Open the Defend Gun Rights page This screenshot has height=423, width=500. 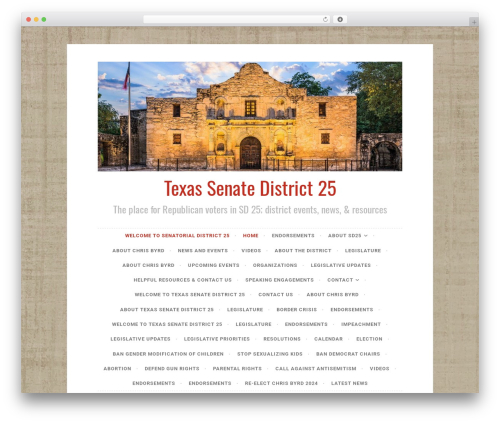tap(172, 368)
